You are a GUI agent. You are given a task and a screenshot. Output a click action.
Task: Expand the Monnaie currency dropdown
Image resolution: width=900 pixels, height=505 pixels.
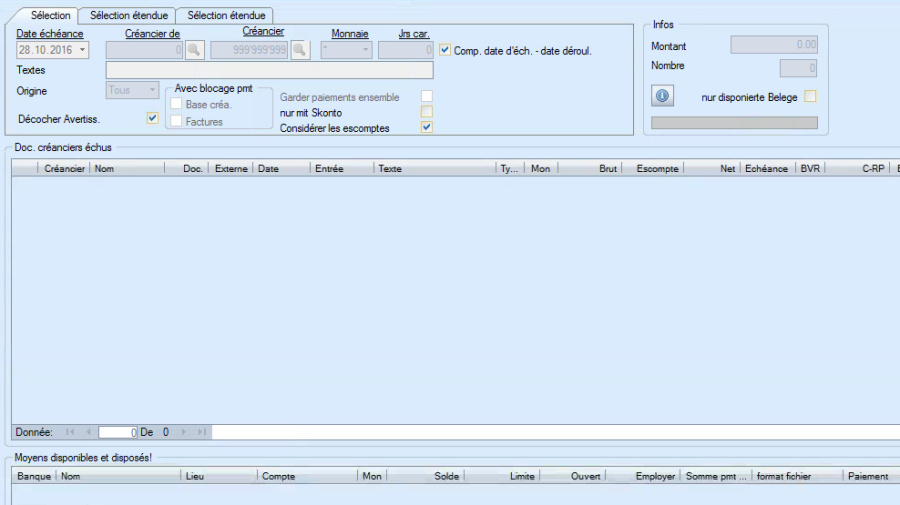[x=365, y=50]
